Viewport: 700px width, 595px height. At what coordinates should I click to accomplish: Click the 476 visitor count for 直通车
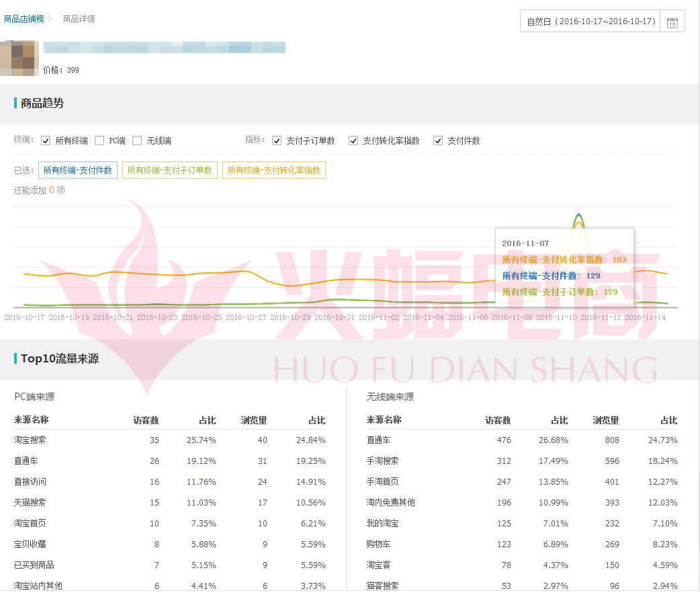(x=504, y=440)
